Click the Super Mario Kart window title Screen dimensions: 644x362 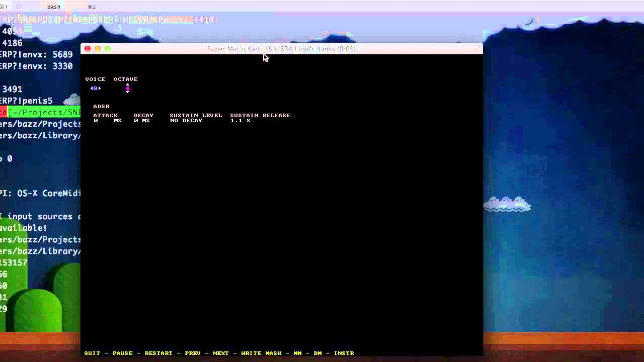point(281,49)
